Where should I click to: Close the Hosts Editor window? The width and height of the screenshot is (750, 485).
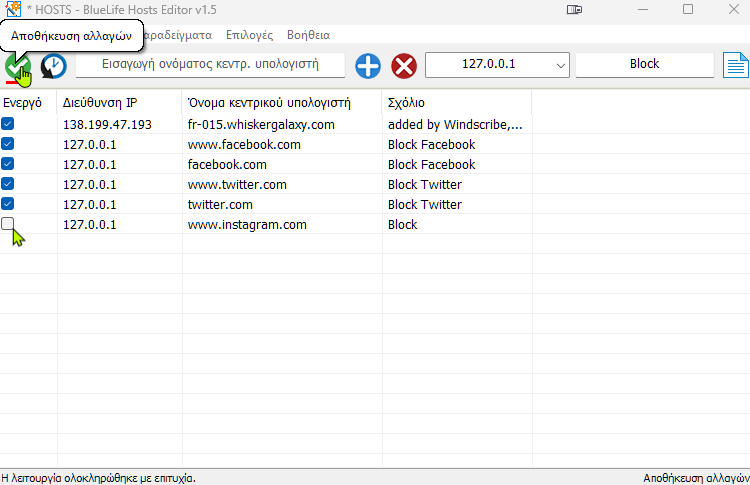(x=733, y=10)
